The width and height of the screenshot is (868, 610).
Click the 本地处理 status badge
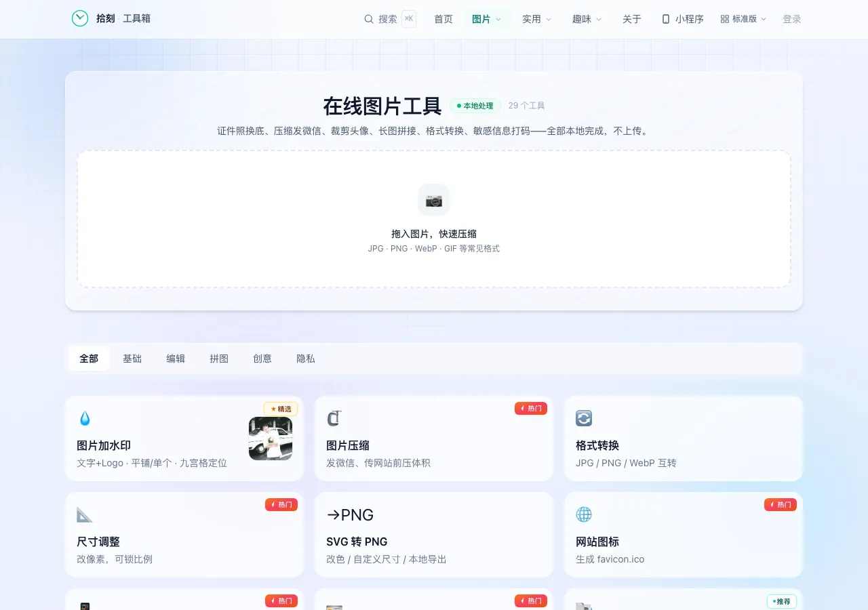pos(475,106)
